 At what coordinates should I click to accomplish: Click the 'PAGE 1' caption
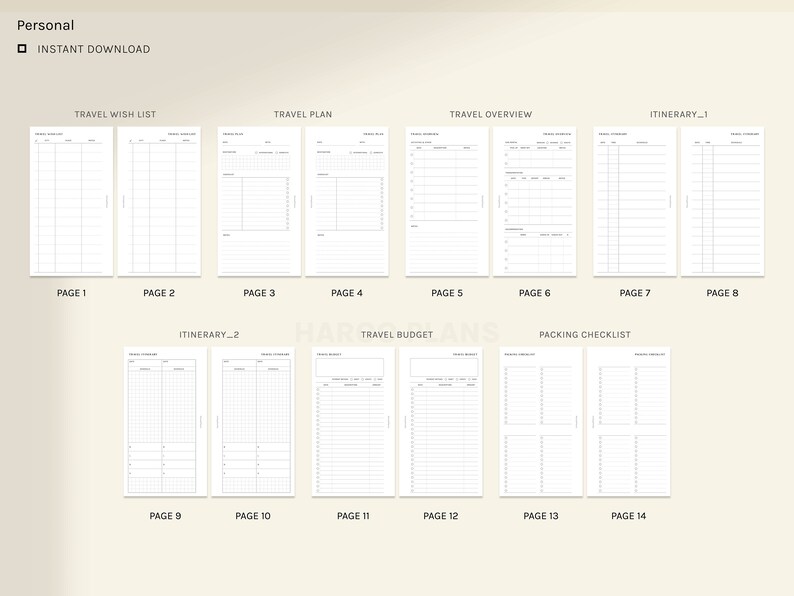(71, 293)
